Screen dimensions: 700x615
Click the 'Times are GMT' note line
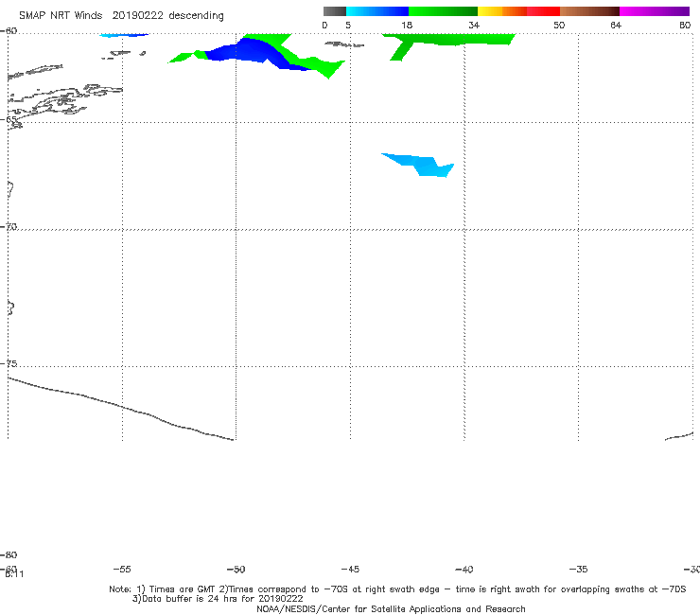[397, 589]
